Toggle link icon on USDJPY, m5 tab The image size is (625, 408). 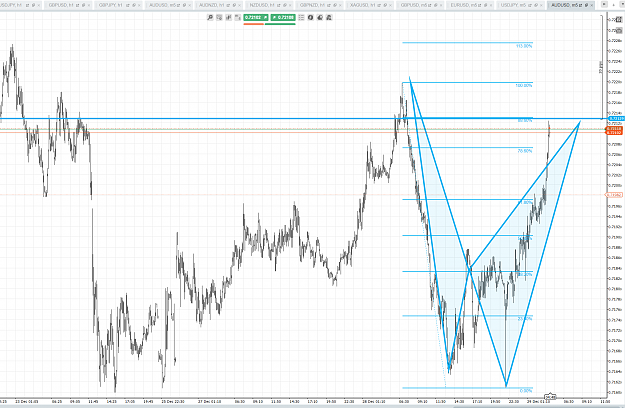[x=536, y=5]
